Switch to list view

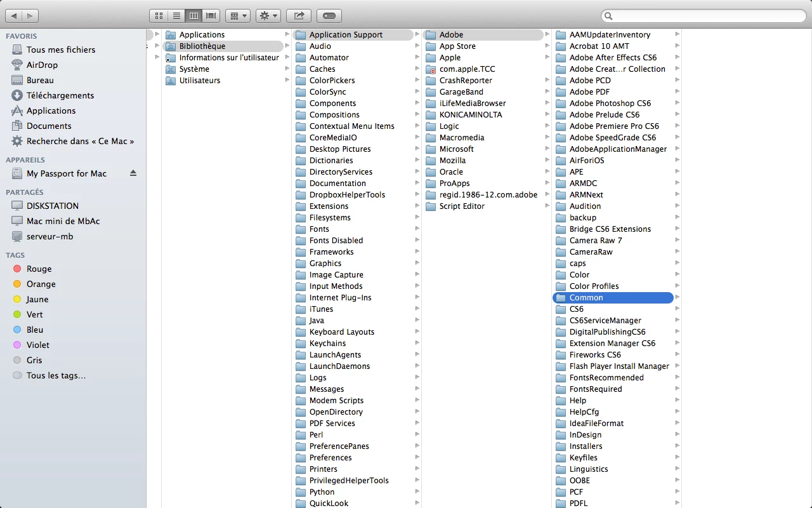coord(176,15)
